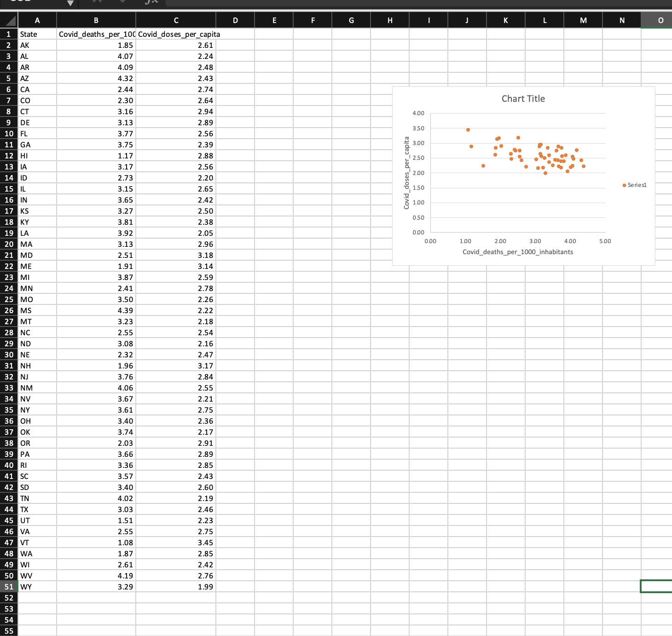Click the deaths value 3.61 for NY

[x=96, y=410]
